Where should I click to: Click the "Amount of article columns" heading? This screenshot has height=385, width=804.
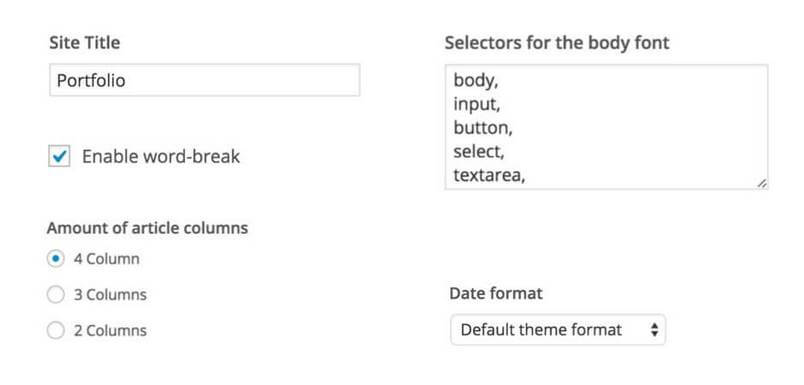tap(148, 228)
